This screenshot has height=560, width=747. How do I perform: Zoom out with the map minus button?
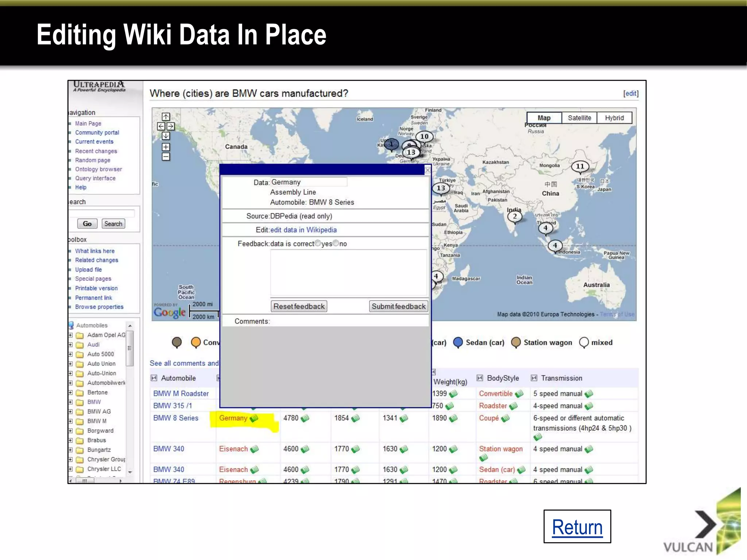[x=166, y=157]
